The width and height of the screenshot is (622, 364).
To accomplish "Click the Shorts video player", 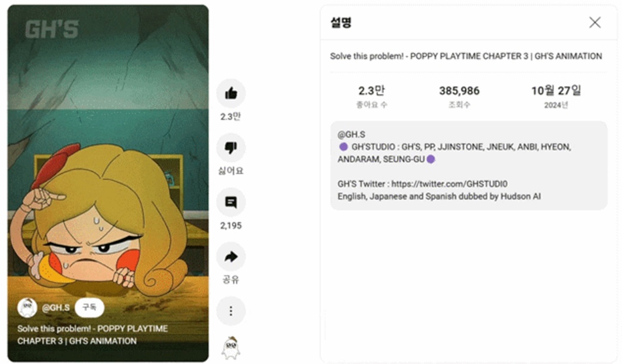I will tap(108, 183).
